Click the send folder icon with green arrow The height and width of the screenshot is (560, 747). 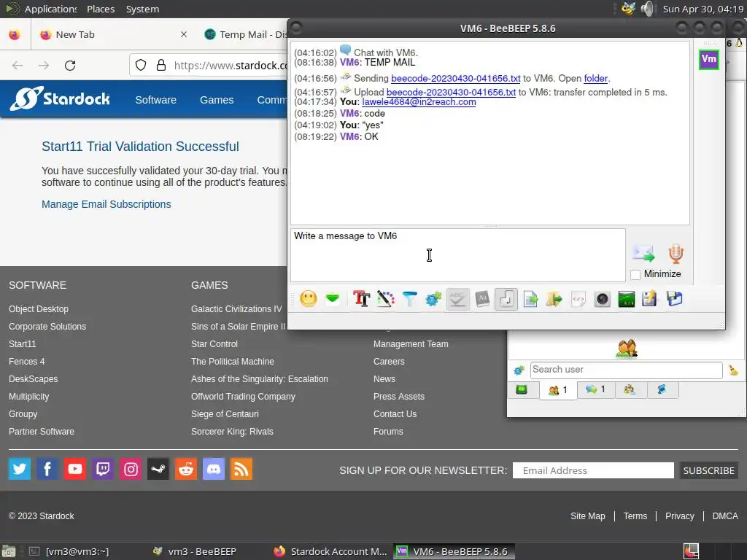554,299
